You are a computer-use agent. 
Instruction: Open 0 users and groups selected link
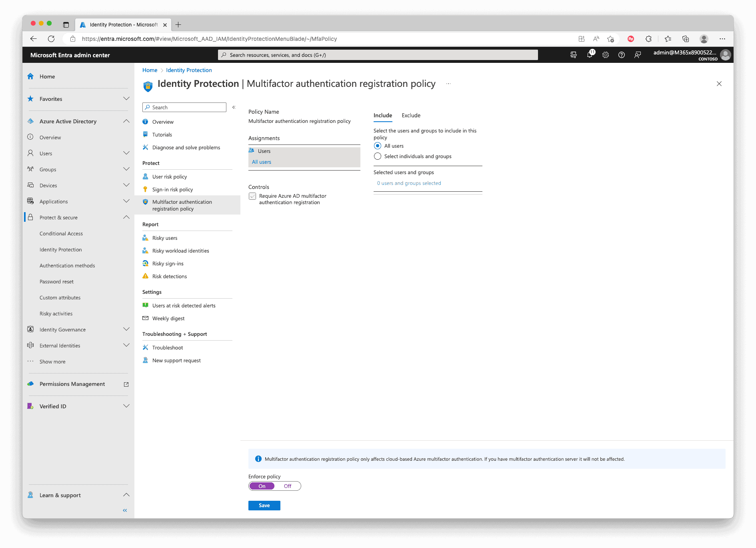pyautogui.click(x=409, y=183)
